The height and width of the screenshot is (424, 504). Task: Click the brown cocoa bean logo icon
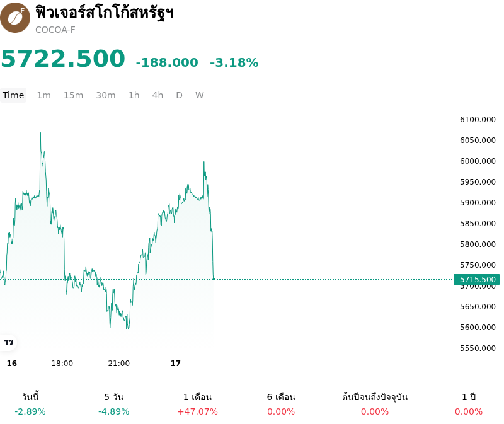coord(14,18)
